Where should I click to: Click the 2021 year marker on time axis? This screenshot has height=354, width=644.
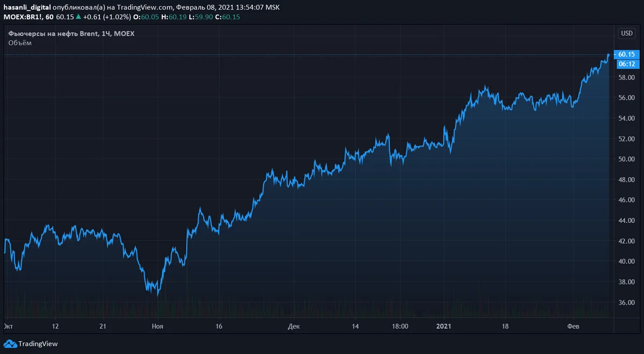pyautogui.click(x=444, y=326)
